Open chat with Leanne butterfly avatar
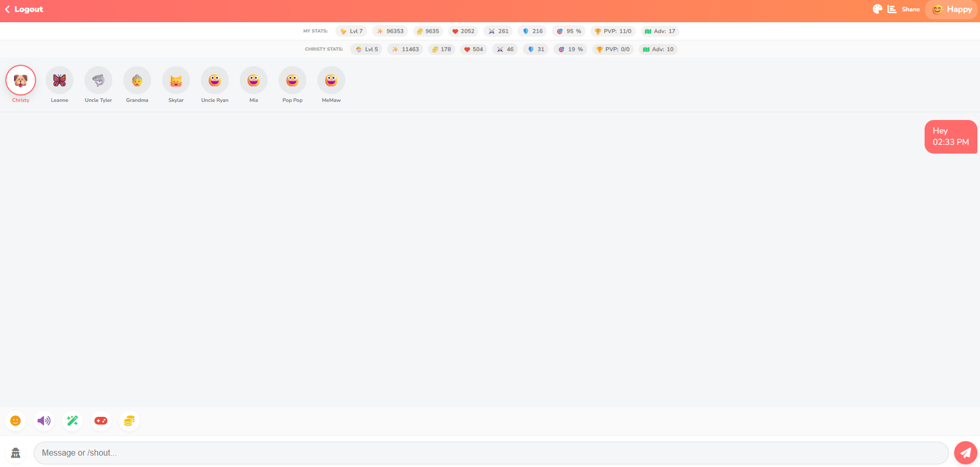Viewport: 980px width, 467px height. [x=60, y=80]
